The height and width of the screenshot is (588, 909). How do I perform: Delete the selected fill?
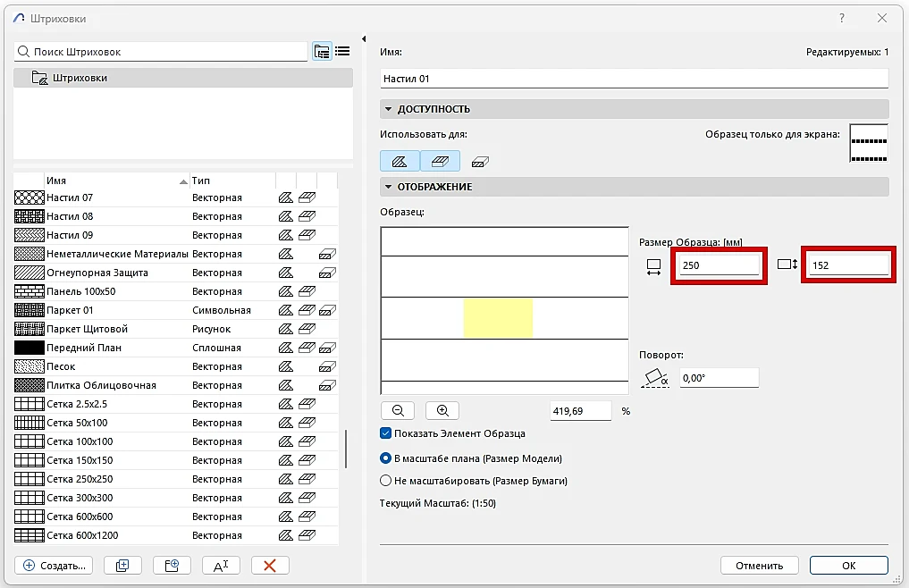coord(270,566)
